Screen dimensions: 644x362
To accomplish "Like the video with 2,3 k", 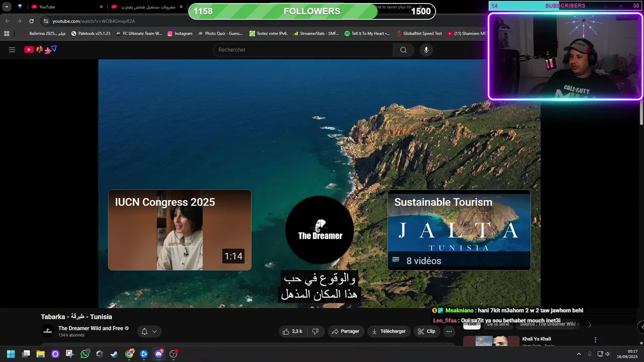I will click(x=292, y=331).
